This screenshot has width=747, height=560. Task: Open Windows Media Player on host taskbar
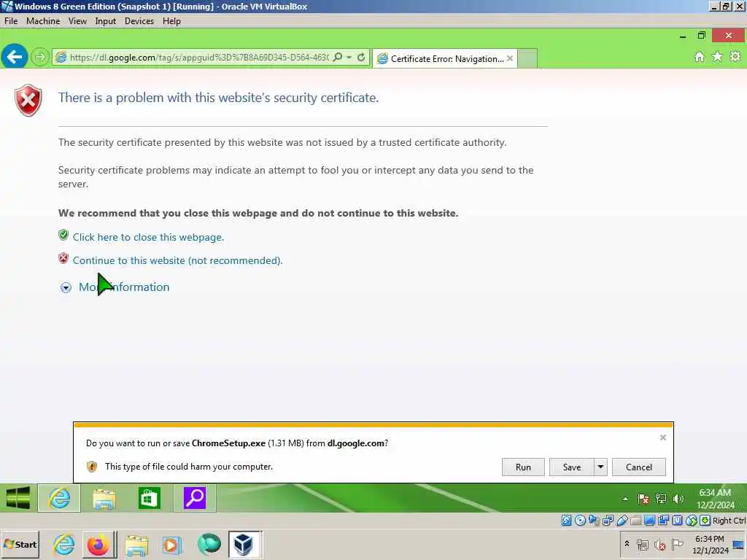coord(172,545)
